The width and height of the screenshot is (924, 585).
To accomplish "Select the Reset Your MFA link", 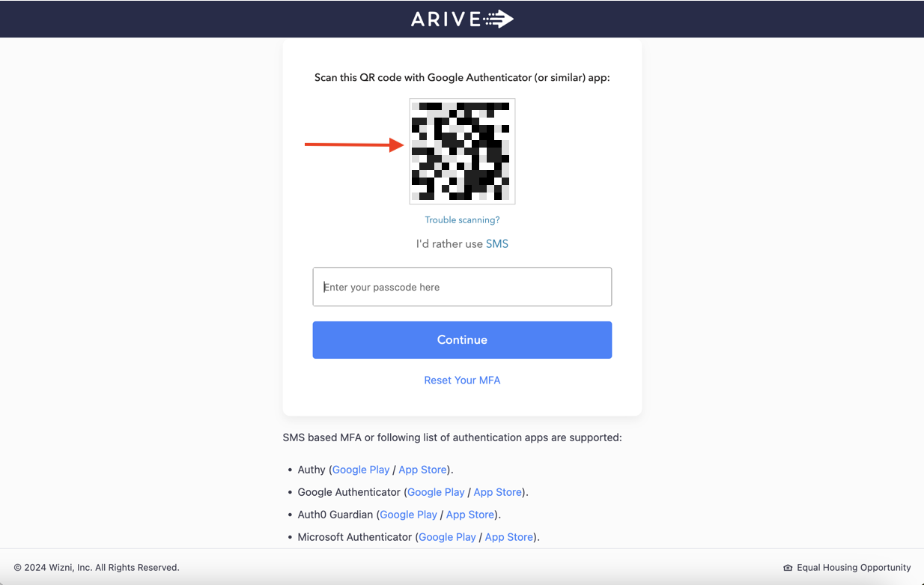I will pyautogui.click(x=462, y=381).
